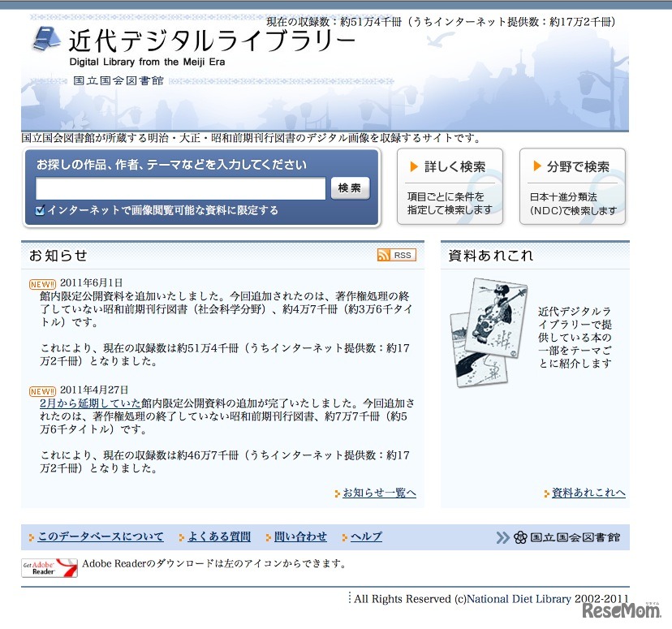
Task: Open the 2月から延期していた link
Action: 90,403
